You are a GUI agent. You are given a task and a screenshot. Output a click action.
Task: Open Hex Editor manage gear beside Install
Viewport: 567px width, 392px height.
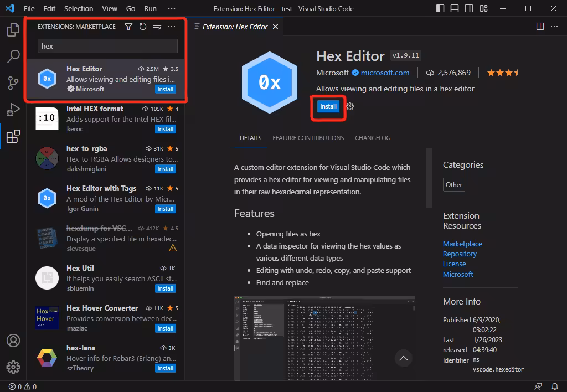(350, 106)
